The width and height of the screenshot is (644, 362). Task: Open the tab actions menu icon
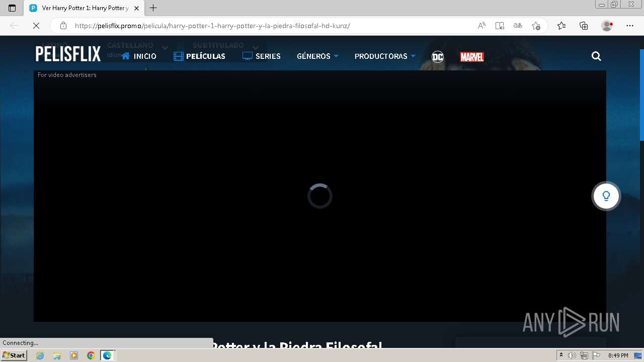coord(12,8)
